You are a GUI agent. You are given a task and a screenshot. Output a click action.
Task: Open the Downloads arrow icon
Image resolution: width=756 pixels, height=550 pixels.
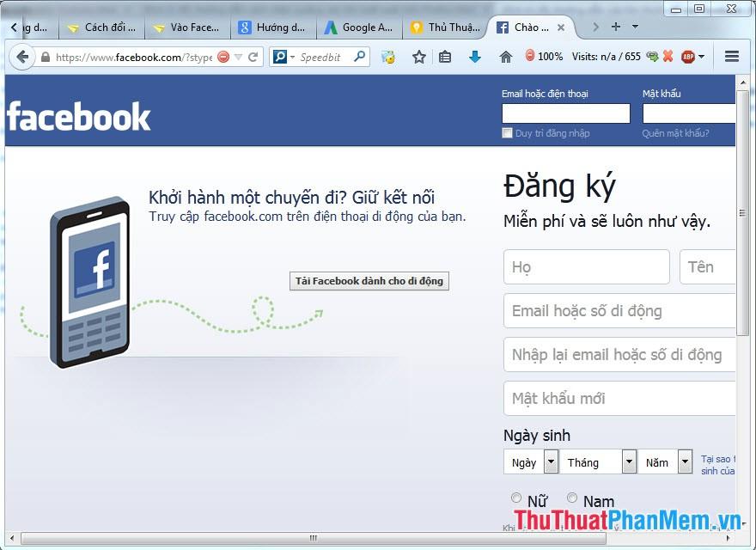click(x=475, y=57)
